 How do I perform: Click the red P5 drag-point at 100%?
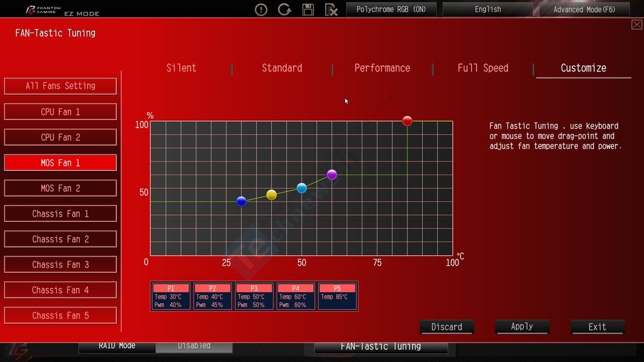point(407,121)
